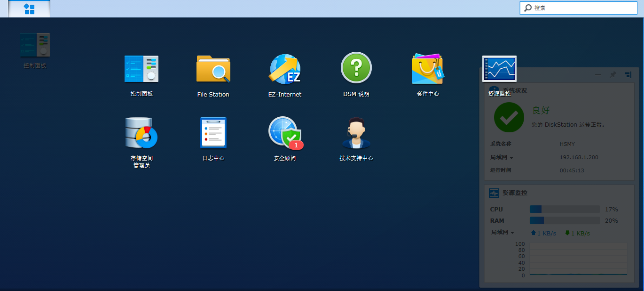Click the CPU usage bar
644x291 pixels.
pyautogui.click(x=565, y=209)
